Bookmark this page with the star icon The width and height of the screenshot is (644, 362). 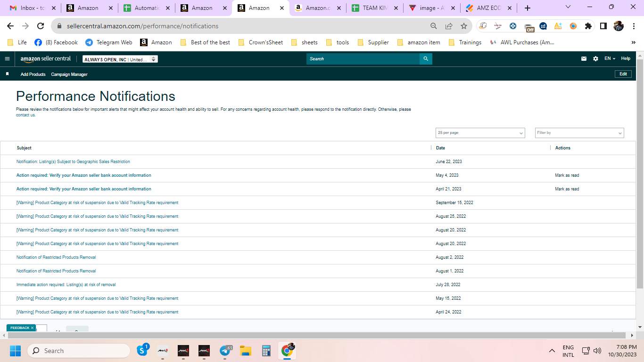click(x=464, y=26)
